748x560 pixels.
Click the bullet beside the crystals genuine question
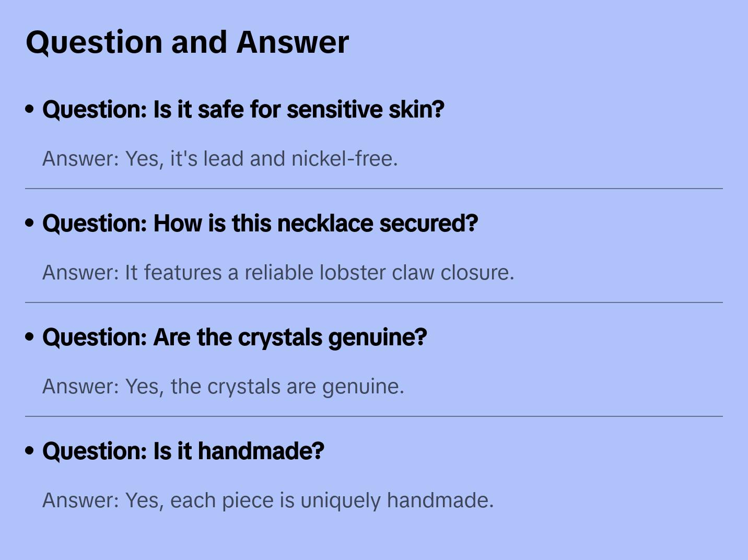pos(30,337)
